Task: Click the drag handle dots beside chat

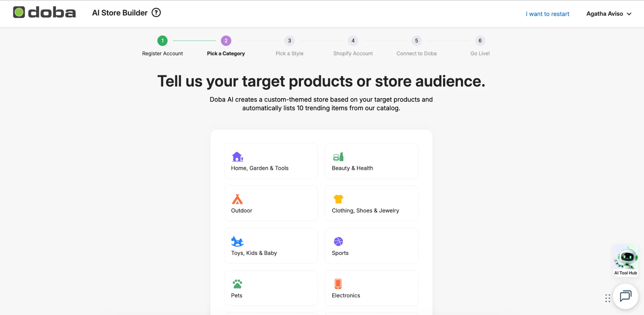Action: 608,298
